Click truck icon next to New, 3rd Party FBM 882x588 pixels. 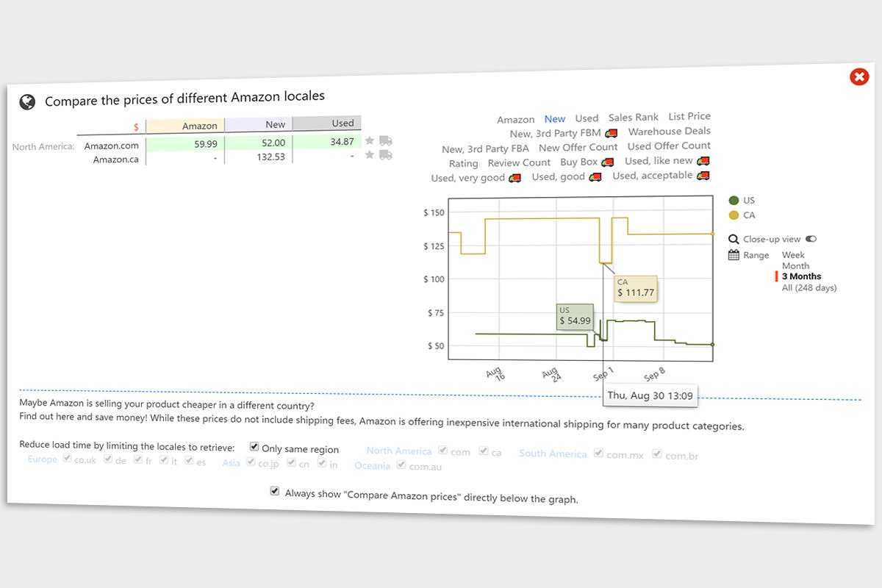[611, 133]
